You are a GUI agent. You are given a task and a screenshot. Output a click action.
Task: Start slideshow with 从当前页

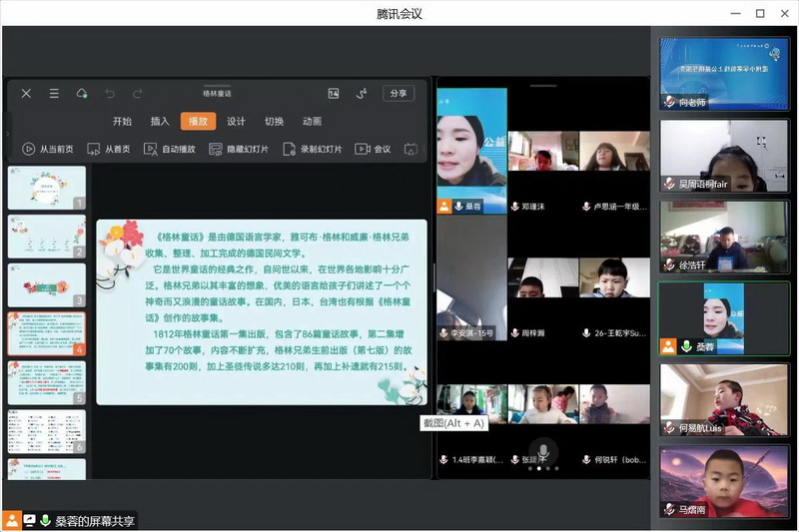(48, 149)
